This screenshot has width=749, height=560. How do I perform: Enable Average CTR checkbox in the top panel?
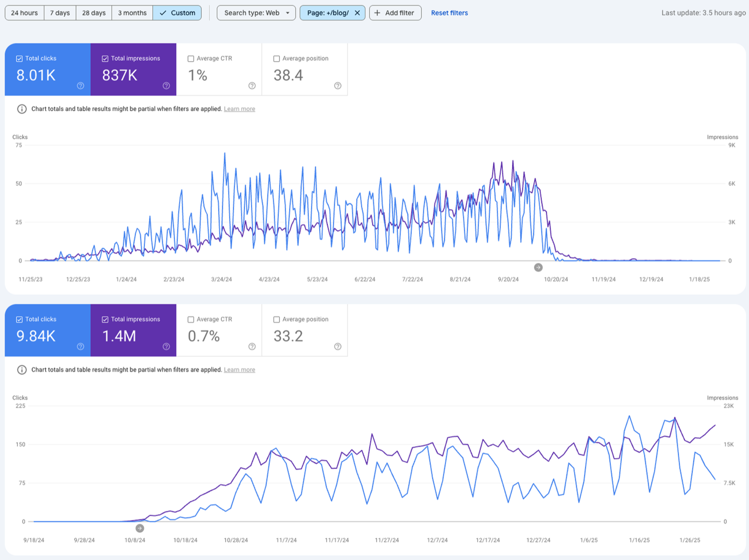(191, 59)
